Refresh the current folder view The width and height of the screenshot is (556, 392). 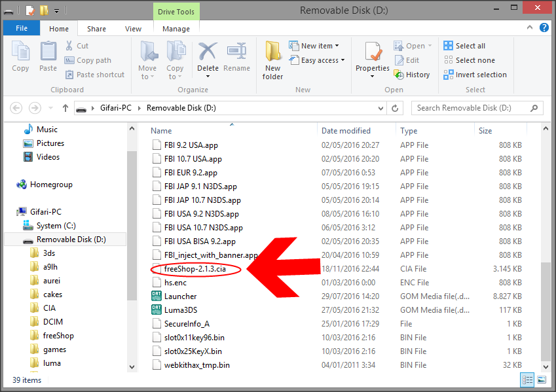coord(395,108)
